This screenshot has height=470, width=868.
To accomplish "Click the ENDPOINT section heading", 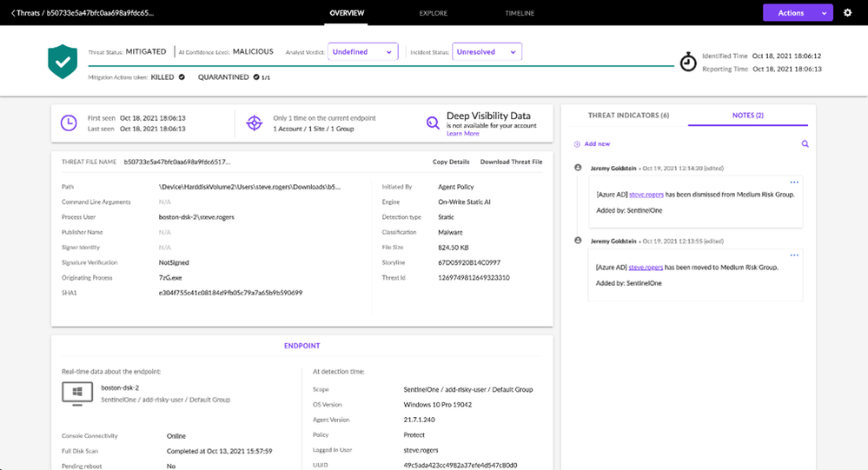I will tap(301, 346).
